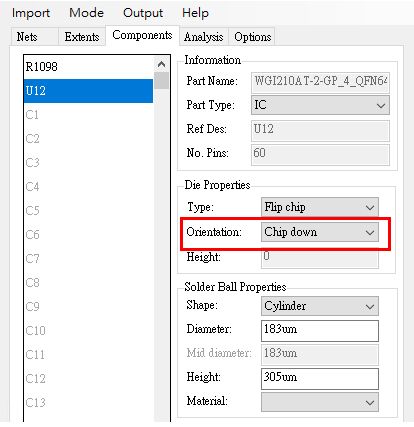Open the Orientation dropdown

click(320, 232)
